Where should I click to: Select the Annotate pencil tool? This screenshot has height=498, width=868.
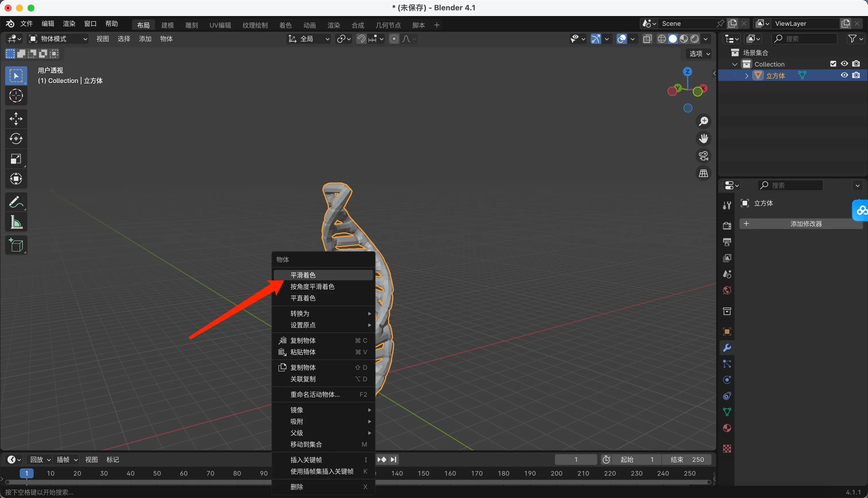click(16, 202)
